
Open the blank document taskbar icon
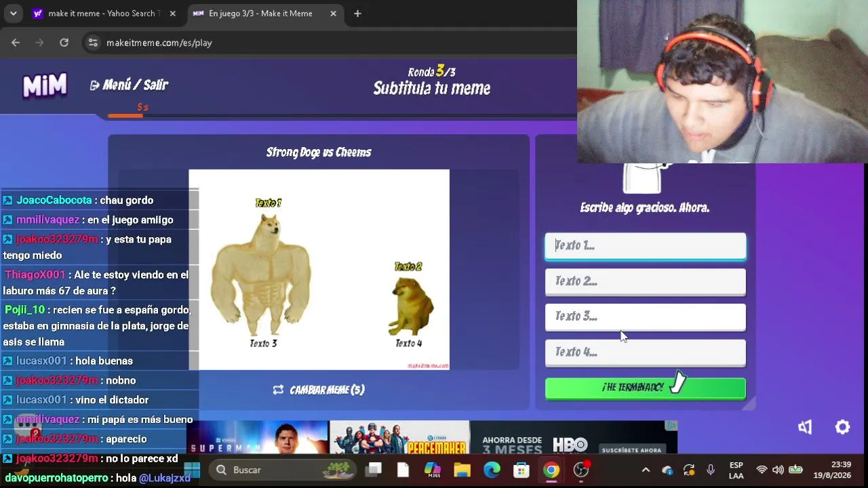(x=403, y=470)
